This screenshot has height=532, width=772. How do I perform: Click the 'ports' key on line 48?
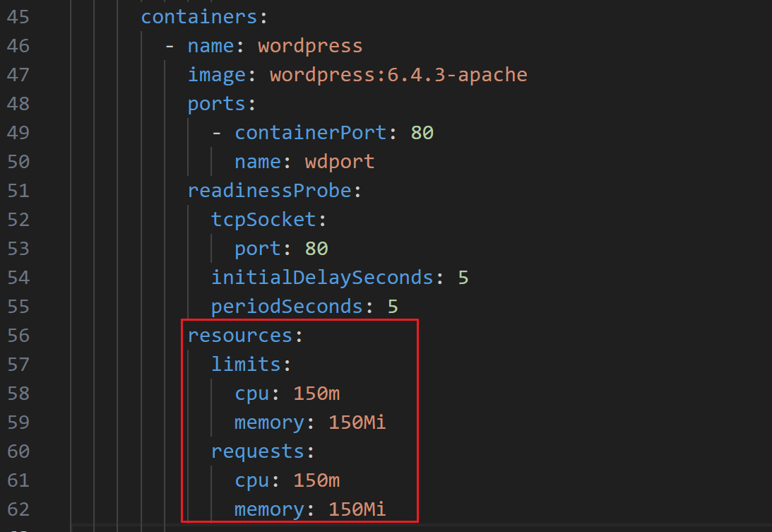click(x=216, y=104)
